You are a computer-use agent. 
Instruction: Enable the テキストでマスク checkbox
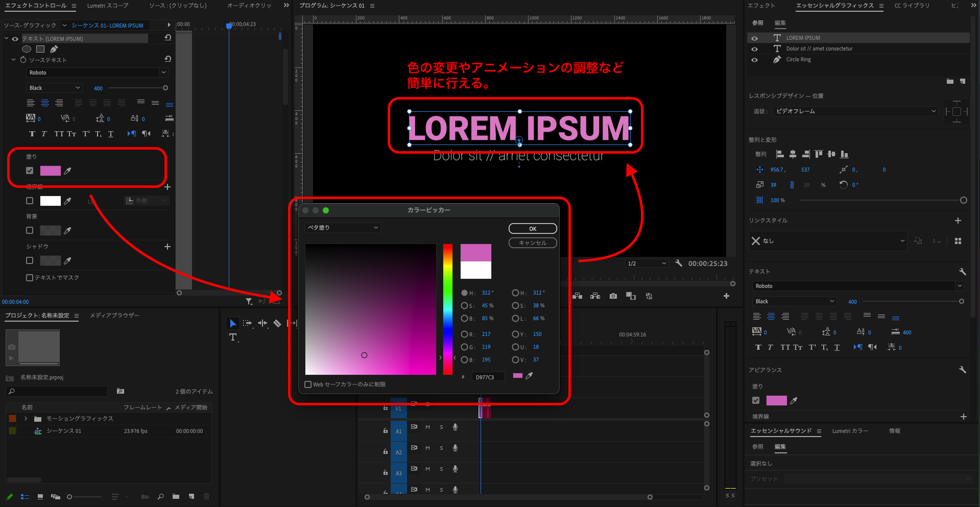[x=30, y=278]
